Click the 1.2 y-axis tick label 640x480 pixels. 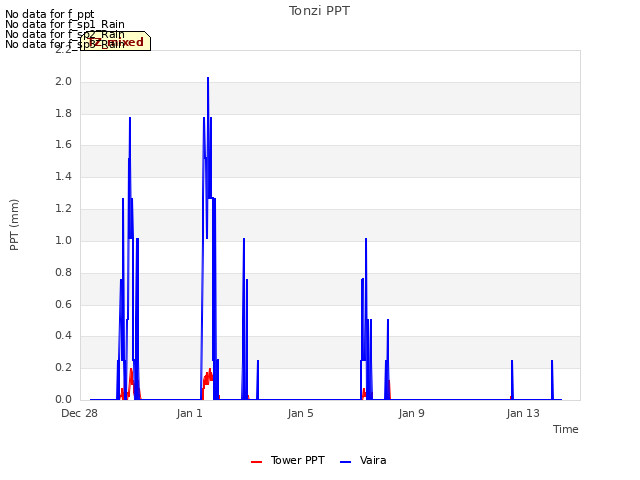(63, 209)
